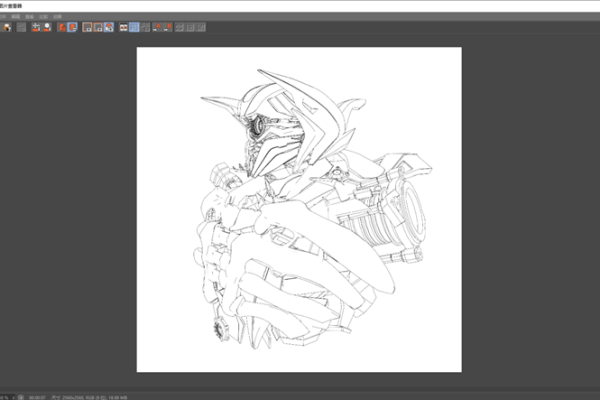Open the 文件 (File) menu
The image size is (600, 400).
click(x=3, y=17)
